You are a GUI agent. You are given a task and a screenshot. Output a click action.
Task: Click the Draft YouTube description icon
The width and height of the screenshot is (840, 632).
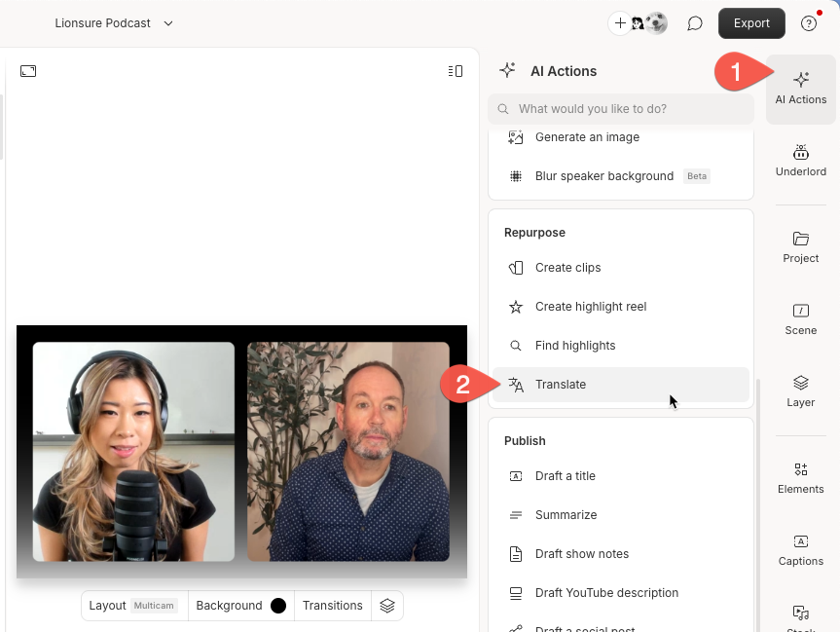[515, 593]
